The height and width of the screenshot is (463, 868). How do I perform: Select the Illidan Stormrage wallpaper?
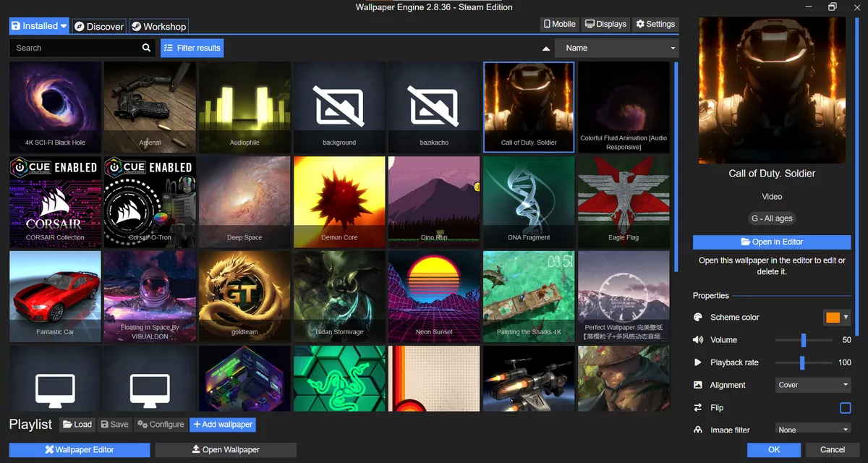pyautogui.click(x=339, y=297)
